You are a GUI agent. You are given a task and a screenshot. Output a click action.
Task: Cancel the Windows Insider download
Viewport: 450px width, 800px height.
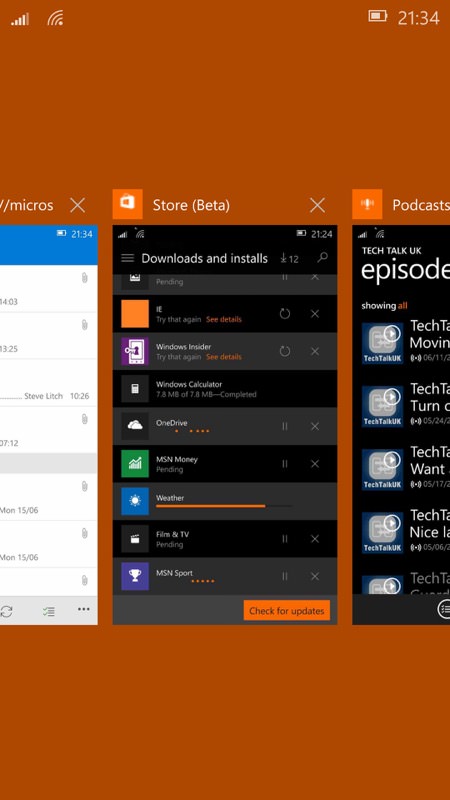(315, 351)
